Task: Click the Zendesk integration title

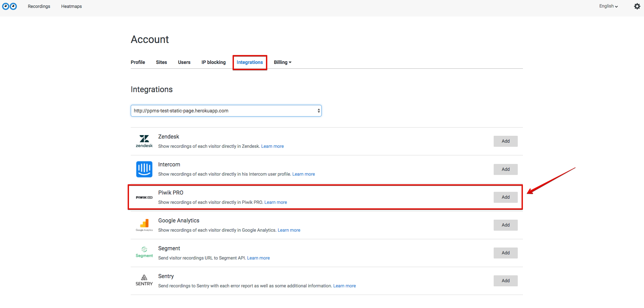Action: (x=169, y=137)
